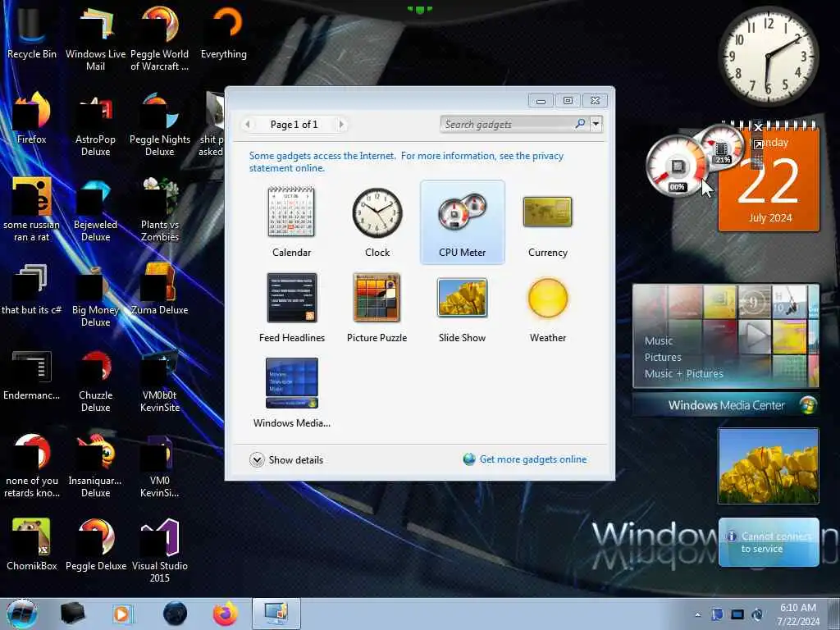Show hidden tray icons arrow
840x630 pixels.
[x=697, y=614]
